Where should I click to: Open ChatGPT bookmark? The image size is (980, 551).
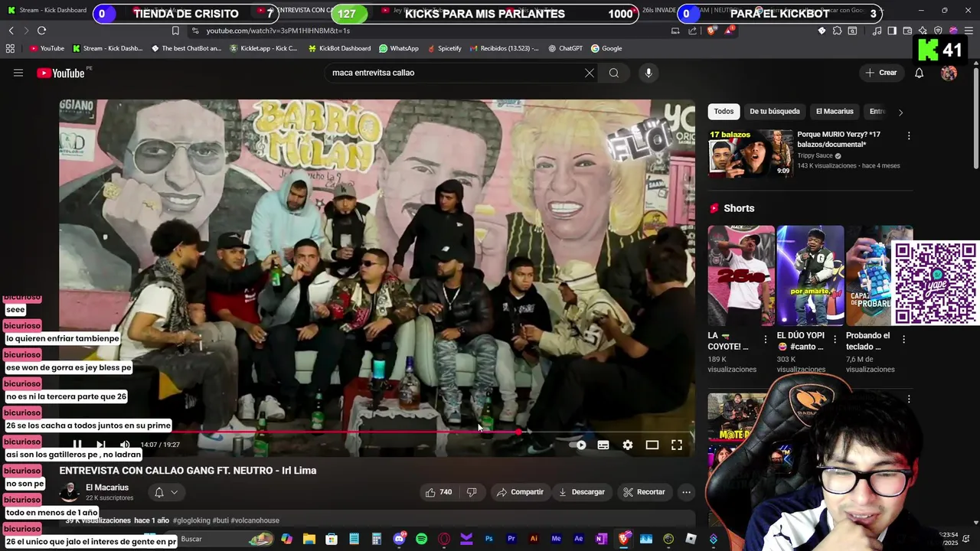pos(565,48)
